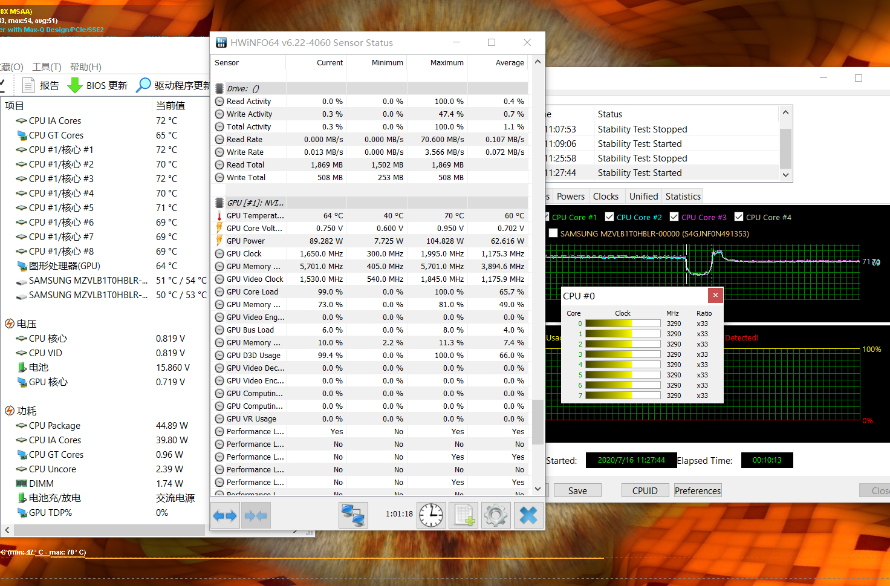Click the GPU [#1] chip group icon

pos(220,203)
